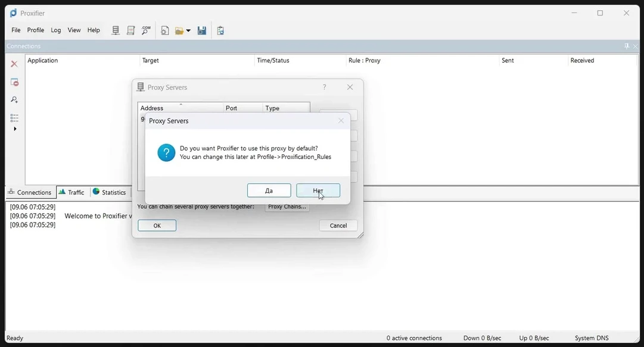
Task: Click '0 active connections' status text
Action: pyautogui.click(x=414, y=338)
